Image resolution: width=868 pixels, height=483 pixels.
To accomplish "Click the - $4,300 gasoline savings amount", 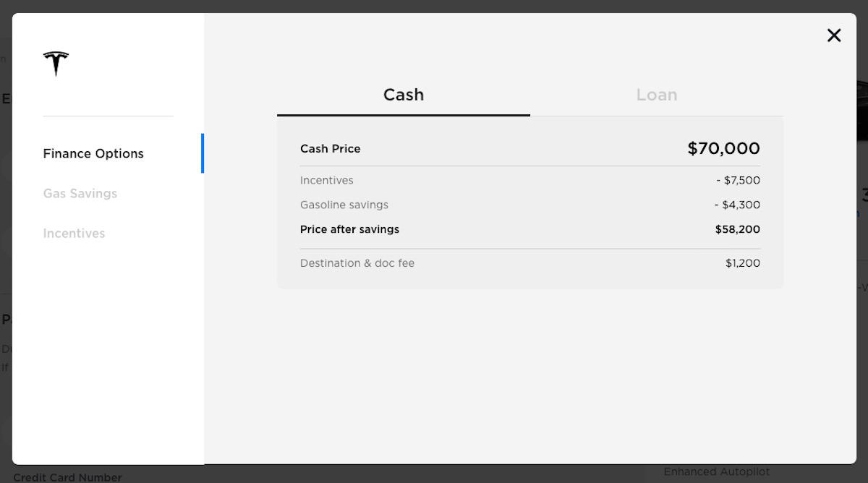I will tap(737, 205).
